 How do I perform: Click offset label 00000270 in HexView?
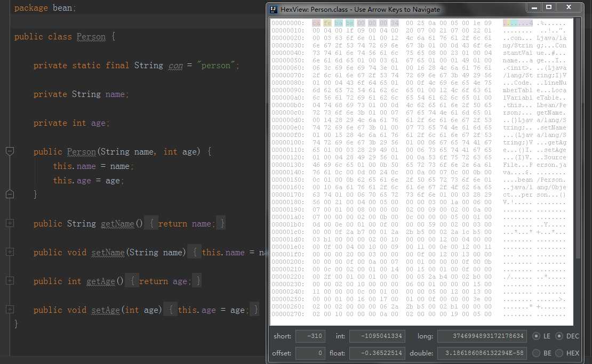pos(288,314)
